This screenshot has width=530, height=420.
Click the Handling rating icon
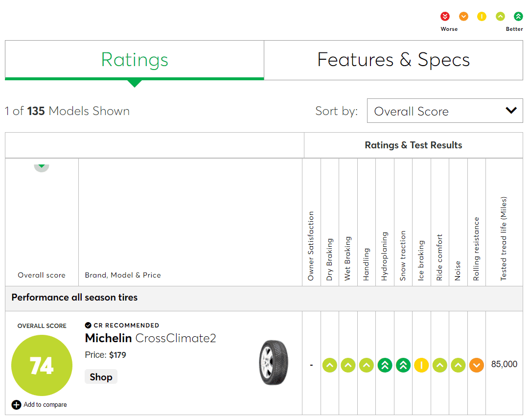367,365
